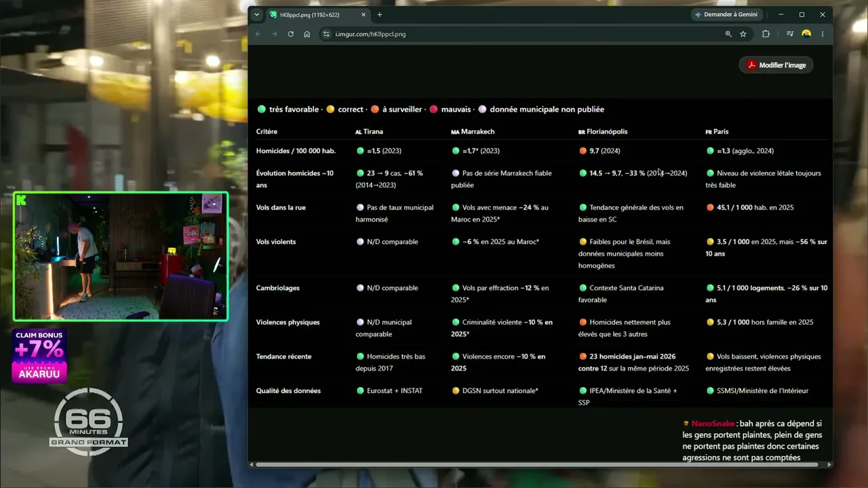Screen dimensions: 868x488
Task: Open the Chrome profile avatar
Action: click(x=806, y=34)
